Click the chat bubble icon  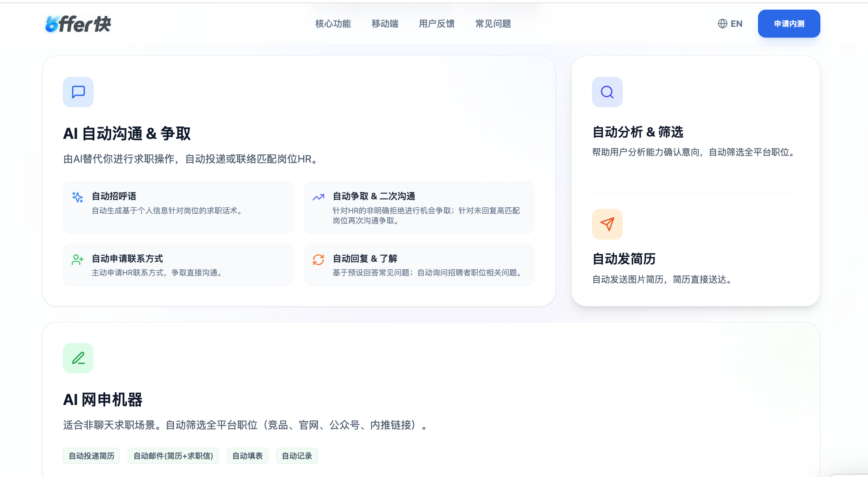(78, 92)
